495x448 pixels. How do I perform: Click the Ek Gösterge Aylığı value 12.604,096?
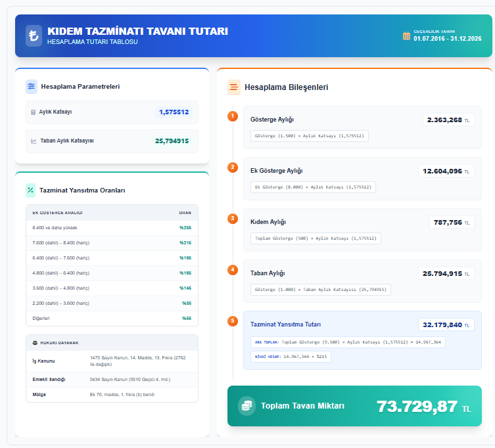click(446, 171)
